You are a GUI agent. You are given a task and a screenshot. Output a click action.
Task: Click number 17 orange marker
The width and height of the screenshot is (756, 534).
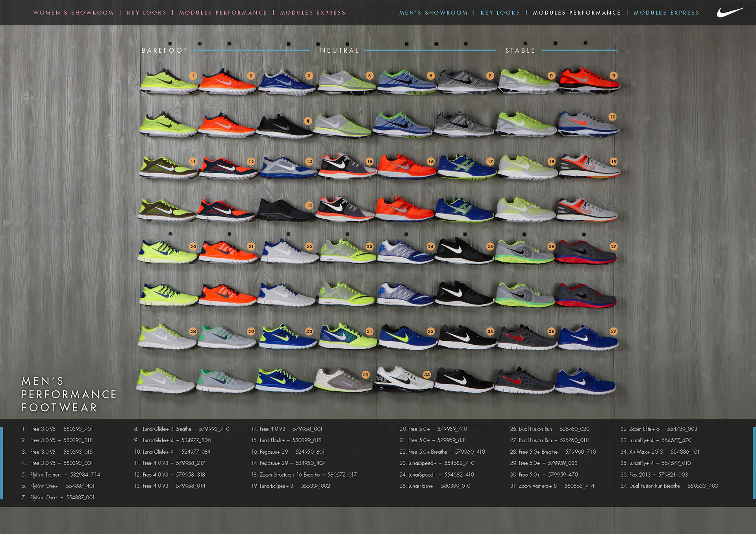coord(490,161)
